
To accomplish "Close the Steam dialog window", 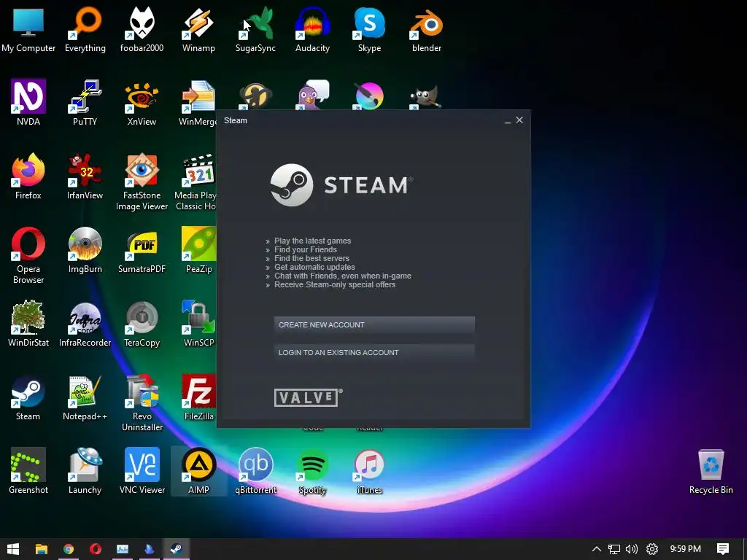I will 519,120.
